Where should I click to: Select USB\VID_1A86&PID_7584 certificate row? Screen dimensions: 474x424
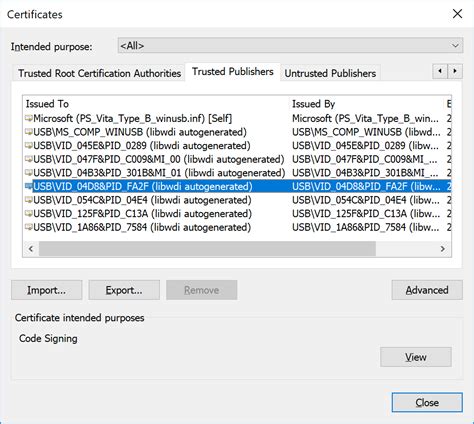237,227
